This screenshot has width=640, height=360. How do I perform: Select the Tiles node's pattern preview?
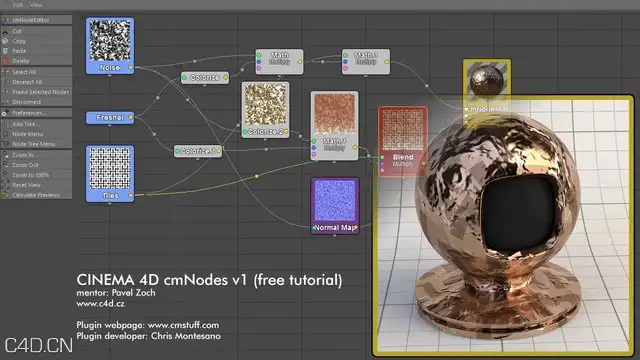point(110,169)
